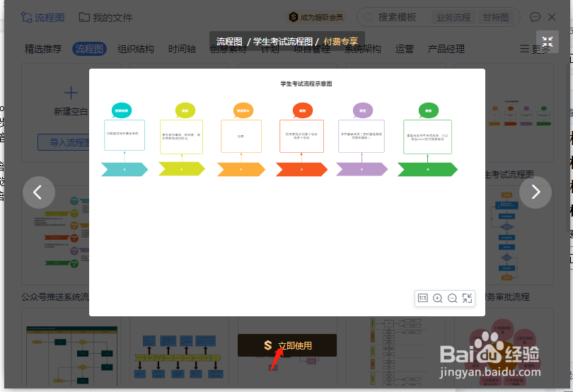Open 我的文件 folder
The image size is (573, 392).
click(106, 17)
